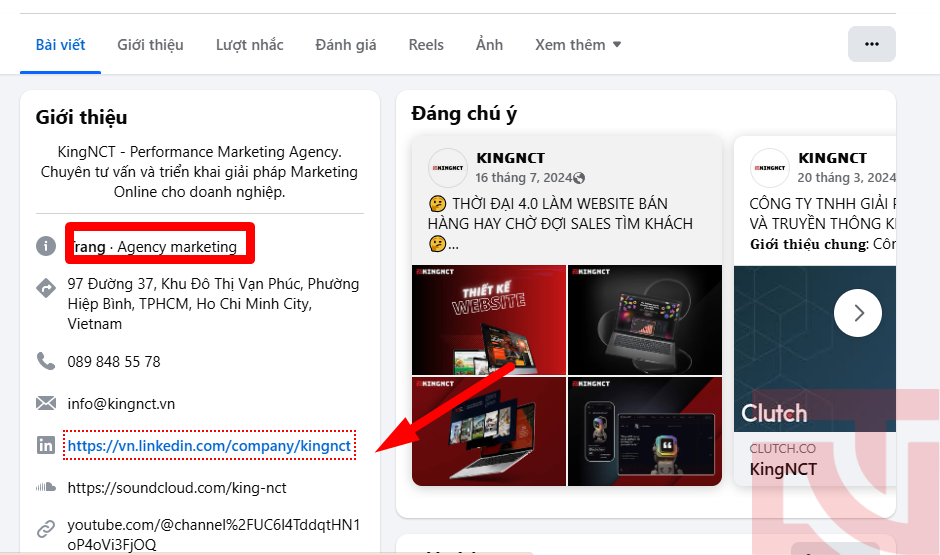
Task: Open the three-dot more options button
Action: [872, 44]
